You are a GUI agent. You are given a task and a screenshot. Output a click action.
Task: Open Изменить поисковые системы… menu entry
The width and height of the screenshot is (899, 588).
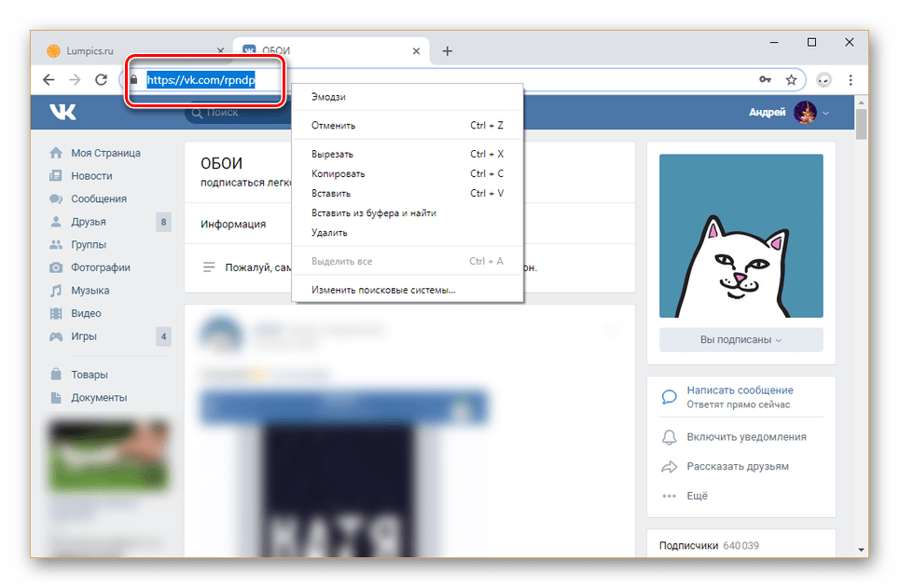408,290
